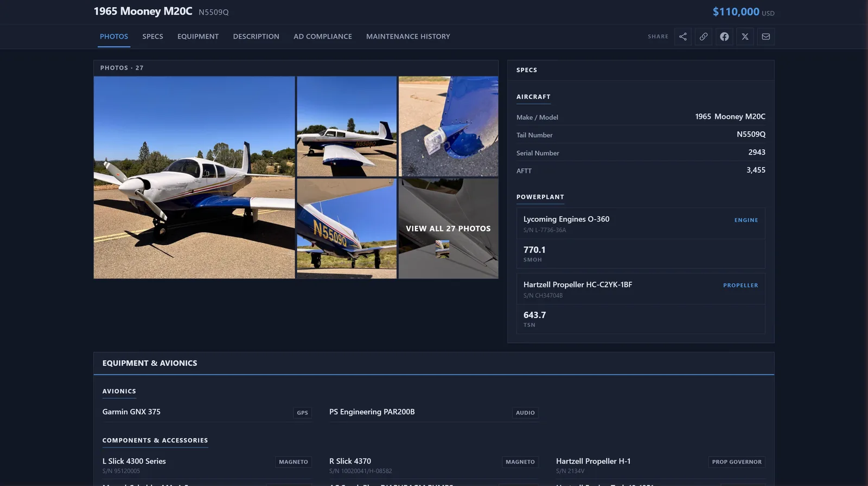Click the PROP GOVERNOR tag badge

[737, 462]
